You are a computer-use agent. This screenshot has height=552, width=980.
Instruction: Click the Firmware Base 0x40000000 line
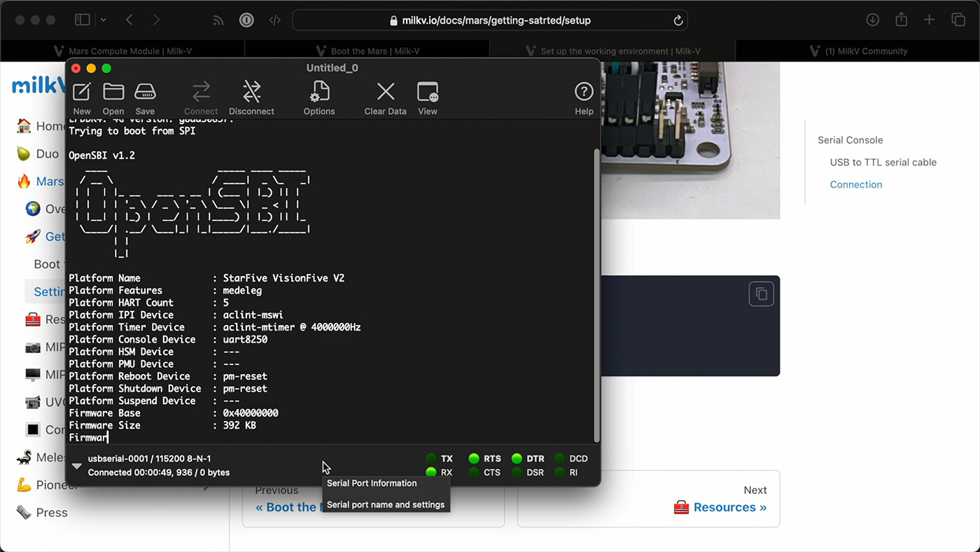[x=174, y=413]
